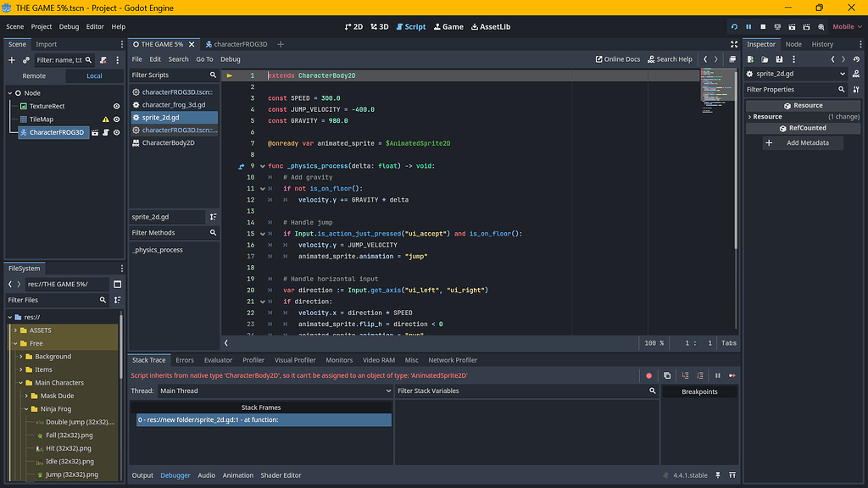Click the instantiate child scene link icon
Viewport: 868px width, 488px height.
click(26, 60)
